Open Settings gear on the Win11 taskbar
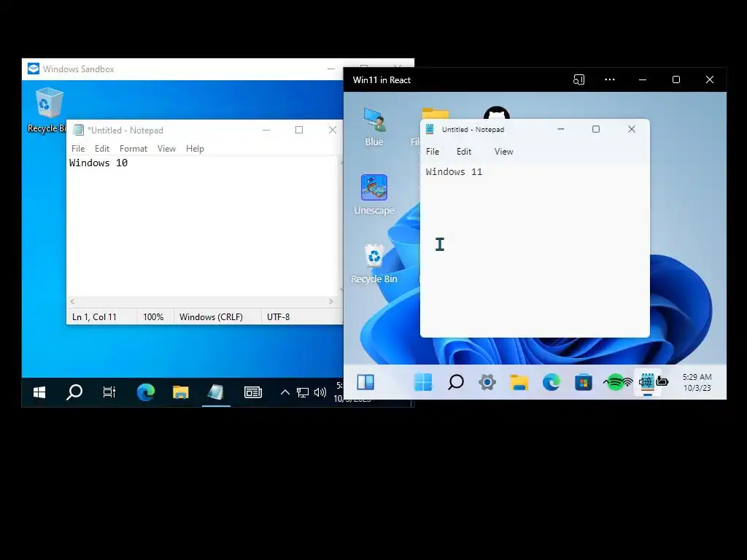The height and width of the screenshot is (560, 747). [487, 382]
